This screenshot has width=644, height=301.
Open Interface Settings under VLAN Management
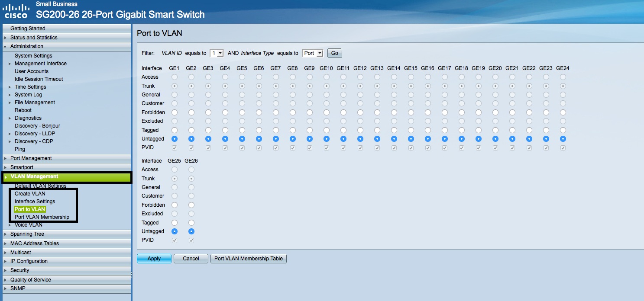(35, 202)
